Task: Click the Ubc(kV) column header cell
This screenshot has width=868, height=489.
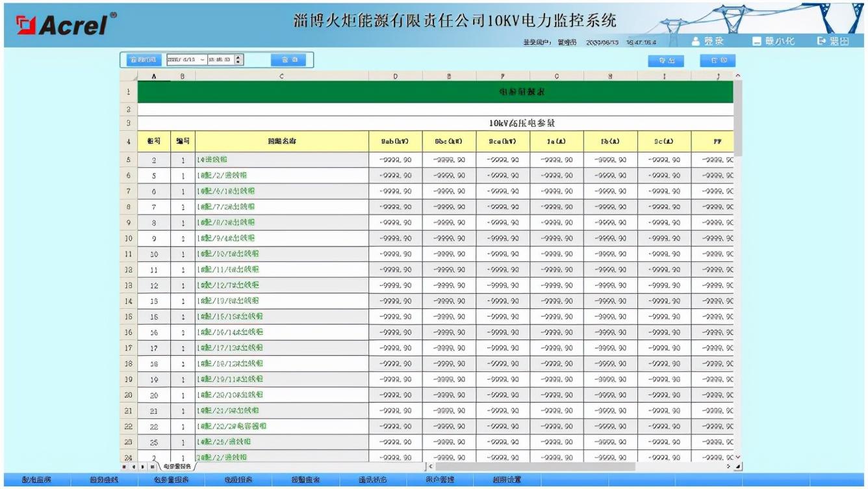Action: (449, 140)
